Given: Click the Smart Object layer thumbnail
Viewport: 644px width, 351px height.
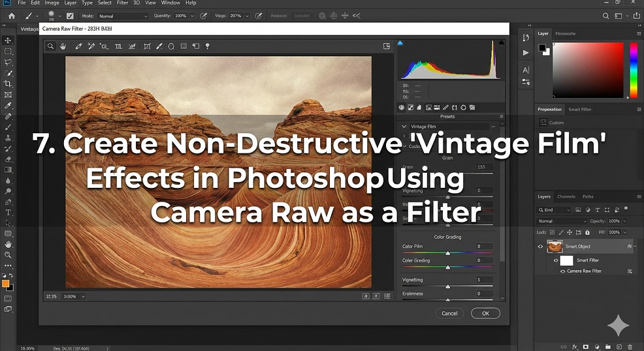Looking at the screenshot, I should [x=555, y=247].
